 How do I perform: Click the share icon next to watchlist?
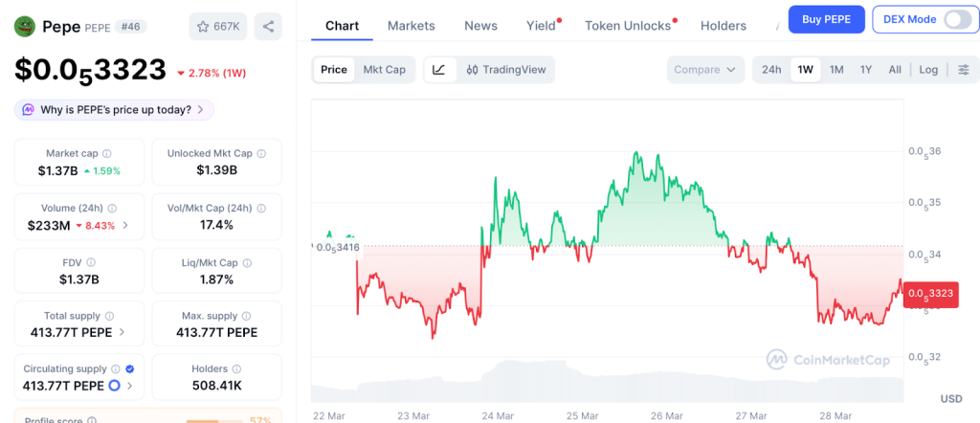[x=269, y=27]
